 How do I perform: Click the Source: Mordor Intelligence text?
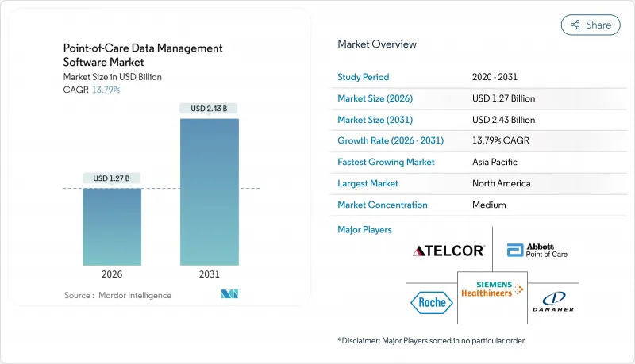(117, 295)
